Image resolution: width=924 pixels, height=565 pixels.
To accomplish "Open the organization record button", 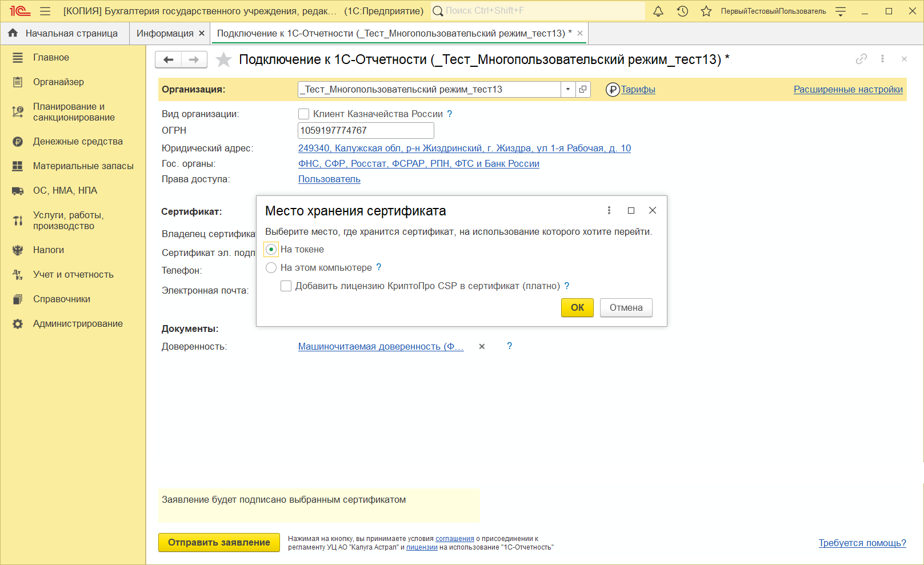I will pos(583,89).
